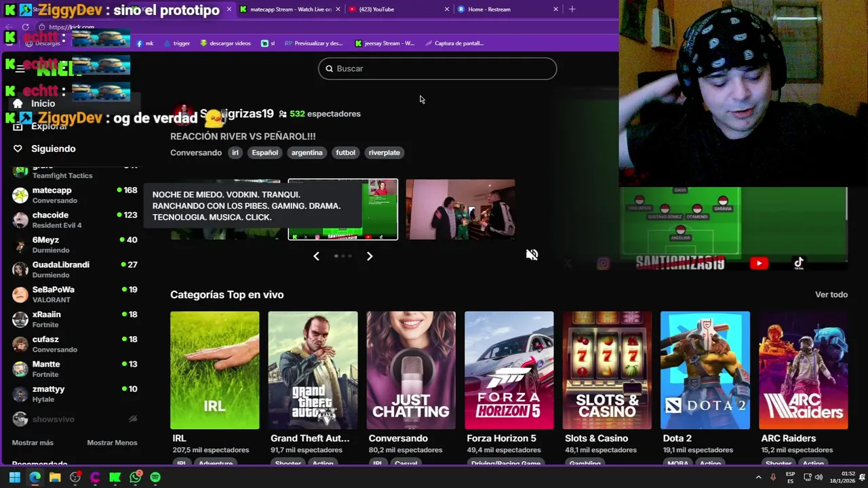Open Mantte channel in sidebar
This screenshot has height=488, width=868.
point(75,369)
